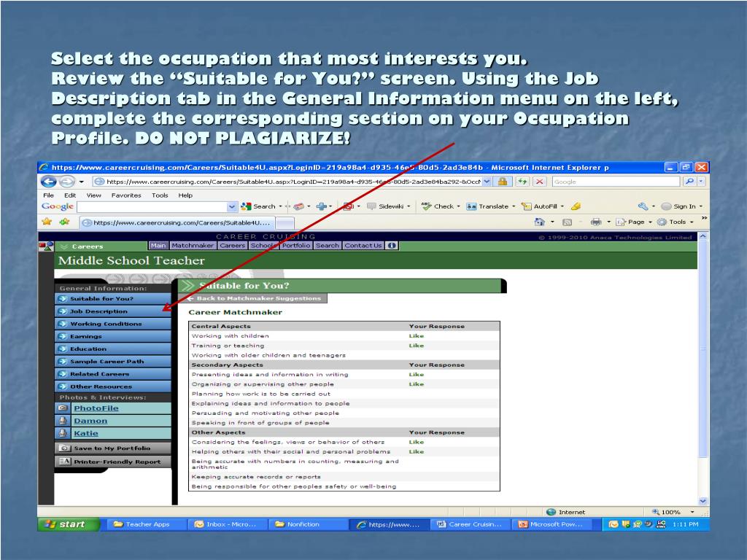The image size is (747, 560).
Task: Click the spell Check button
Action: [x=438, y=206]
